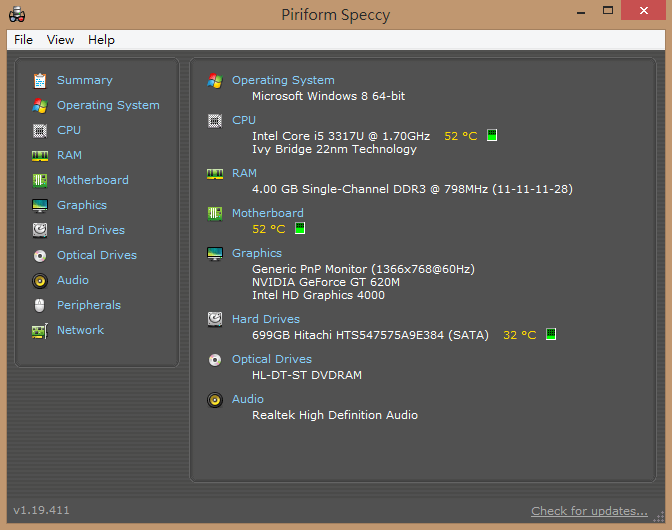
Task: Open the File menu
Action: 23,40
